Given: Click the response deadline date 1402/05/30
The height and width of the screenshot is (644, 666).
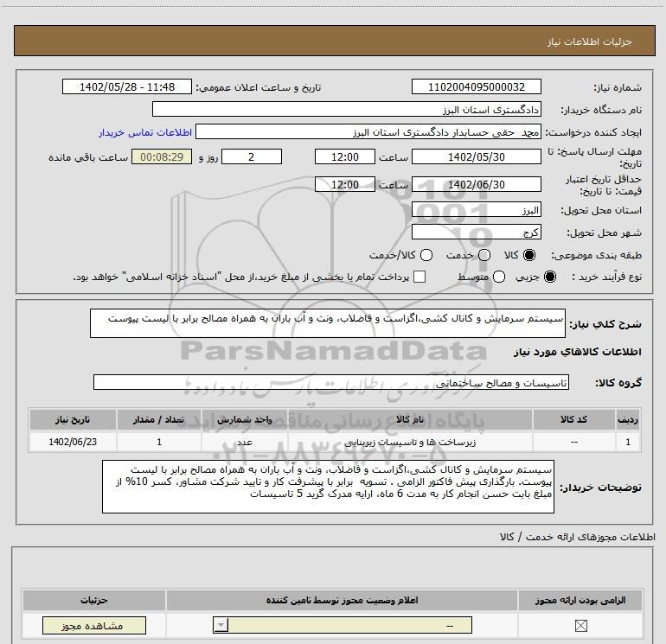Looking at the screenshot, I should tap(476, 156).
